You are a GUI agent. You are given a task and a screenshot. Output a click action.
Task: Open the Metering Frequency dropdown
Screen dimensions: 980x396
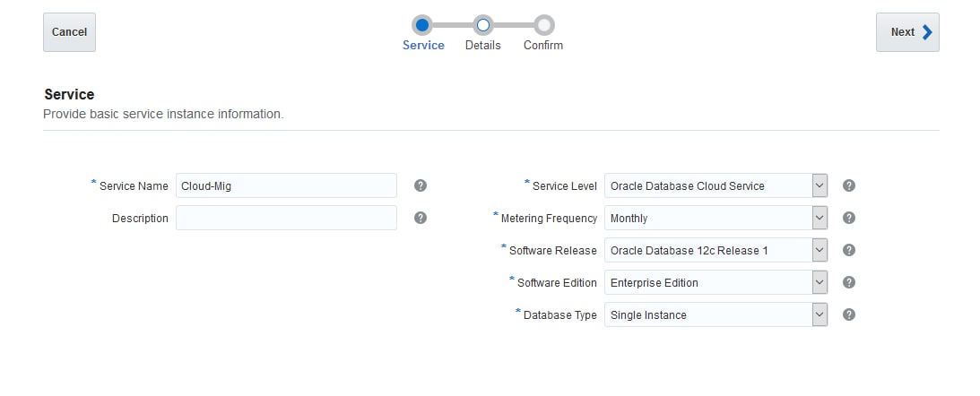[x=819, y=218]
